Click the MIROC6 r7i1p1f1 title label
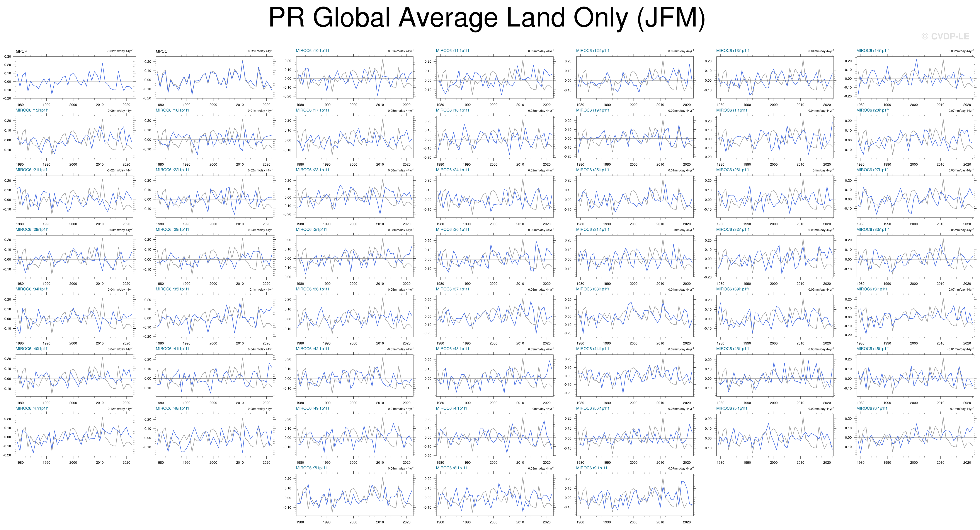The height and width of the screenshot is (530, 980). (x=311, y=468)
